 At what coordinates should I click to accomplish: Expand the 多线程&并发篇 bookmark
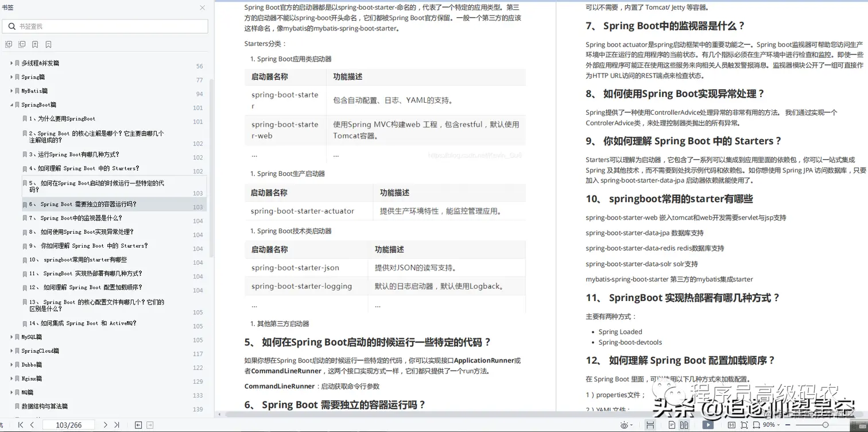[x=11, y=63]
